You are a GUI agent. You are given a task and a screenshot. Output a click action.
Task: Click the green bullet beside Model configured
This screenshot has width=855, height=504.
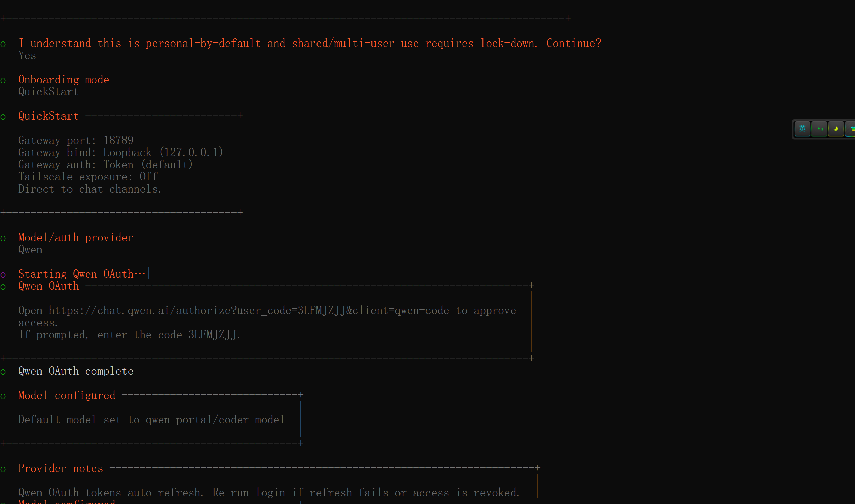coord(3,396)
